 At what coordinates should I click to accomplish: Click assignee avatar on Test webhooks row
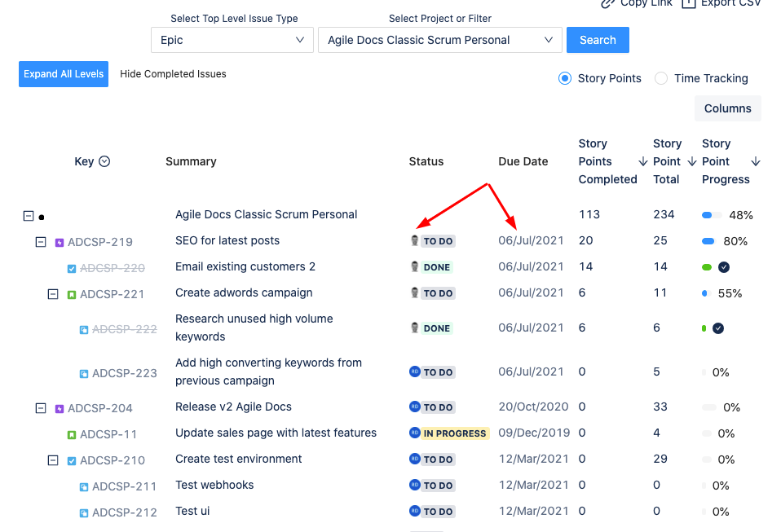[x=414, y=484]
